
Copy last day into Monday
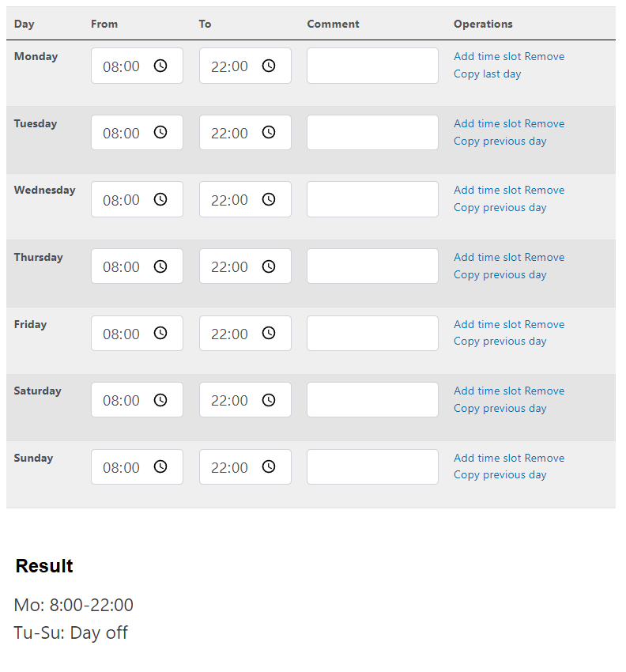click(x=487, y=74)
